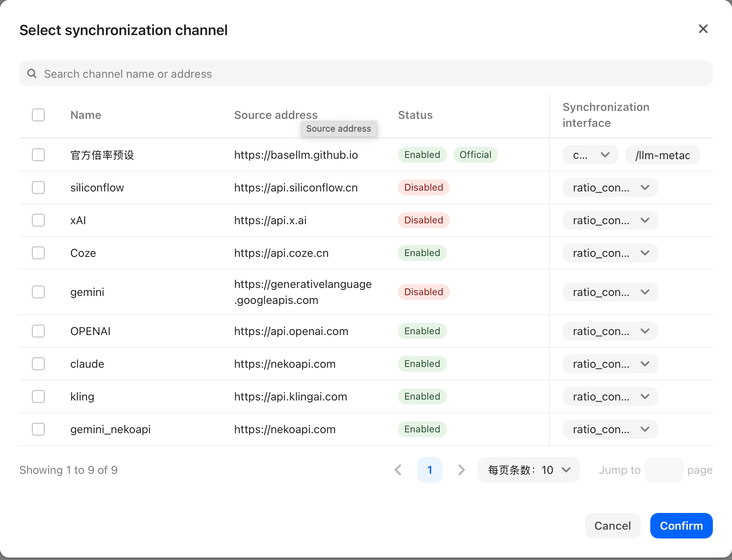Open ratio_con dropdown for gemini row
Viewport: 732px width, 560px height.
point(610,292)
